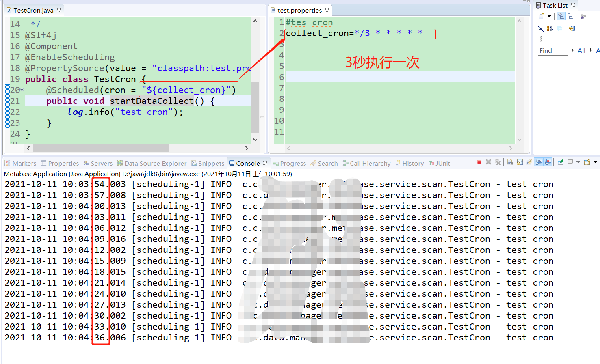
Task: Click log.info("test cron") statement
Action: (x=125, y=112)
